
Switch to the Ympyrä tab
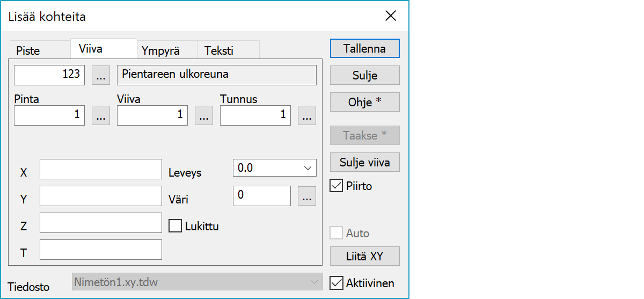pyautogui.click(x=160, y=51)
